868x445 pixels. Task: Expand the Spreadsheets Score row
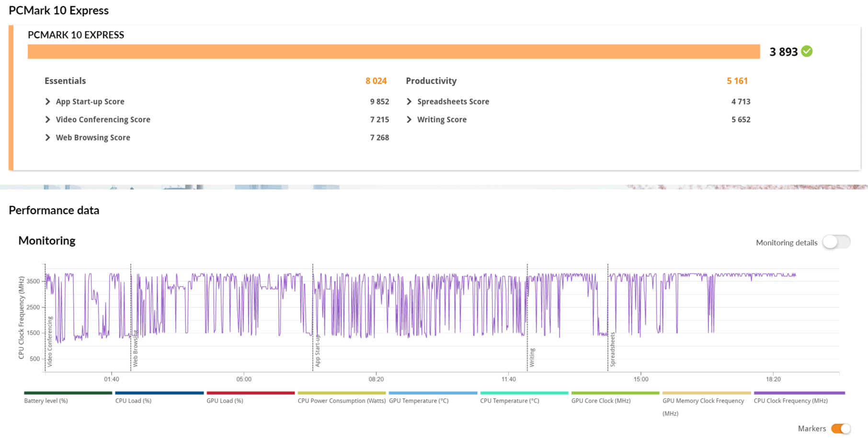pyautogui.click(x=409, y=102)
